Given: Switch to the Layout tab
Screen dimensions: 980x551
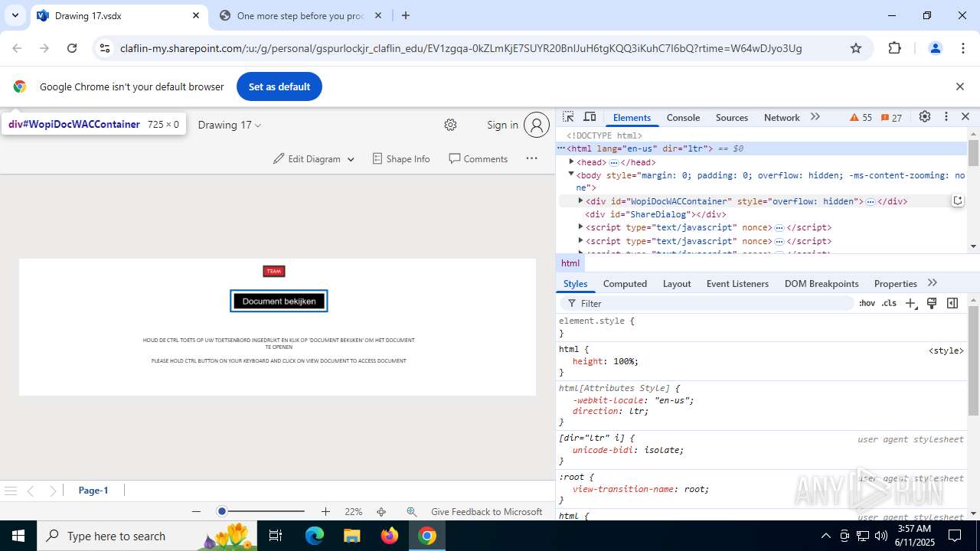Looking at the screenshot, I should pyautogui.click(x=677, y=283).
